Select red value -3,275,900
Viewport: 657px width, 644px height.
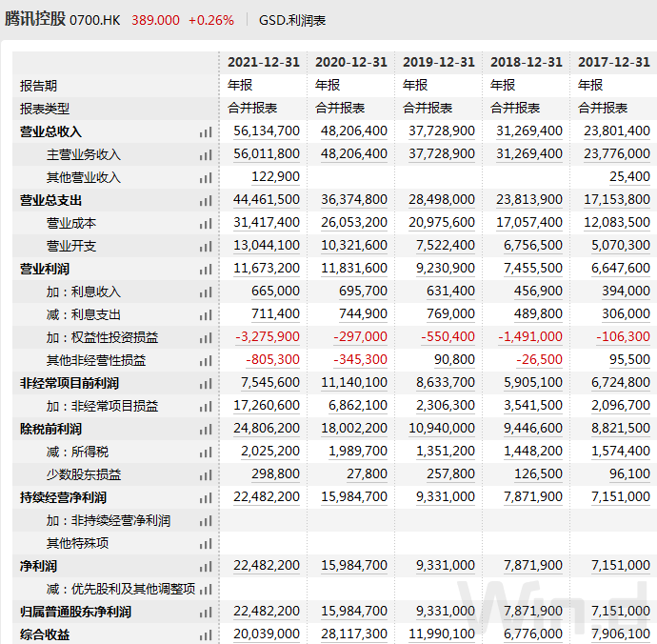(268, 336)
